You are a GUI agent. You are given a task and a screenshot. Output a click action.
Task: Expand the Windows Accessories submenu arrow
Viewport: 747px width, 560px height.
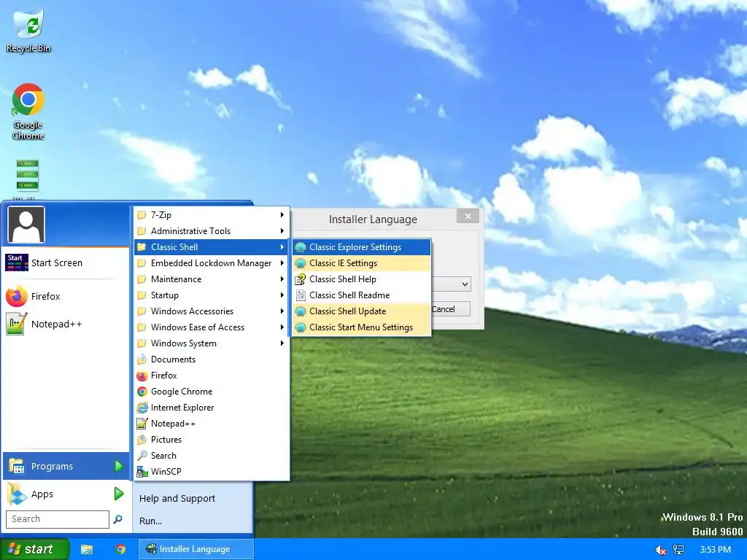pyautogui.click(x=282, y=311)
